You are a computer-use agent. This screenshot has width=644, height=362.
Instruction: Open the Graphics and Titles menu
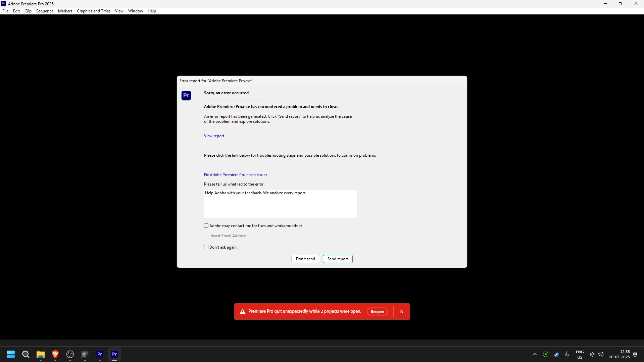point(94,11)
